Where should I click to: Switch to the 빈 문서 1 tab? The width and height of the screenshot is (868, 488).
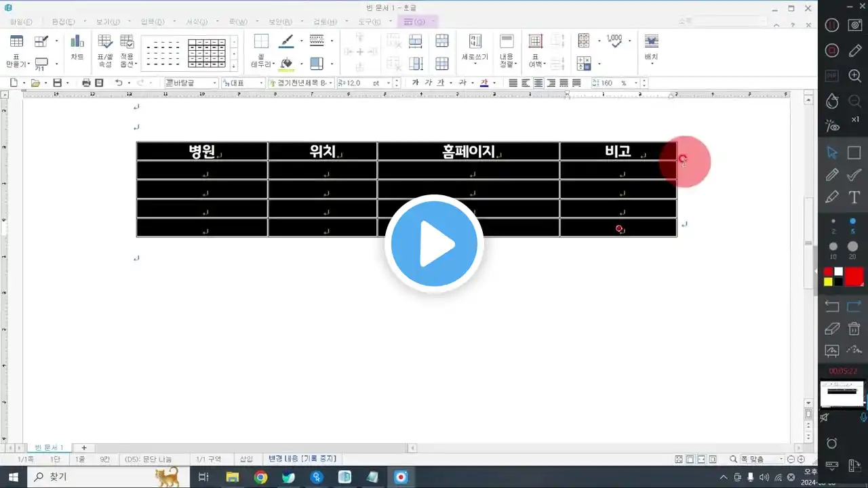(x=49, y=448)
